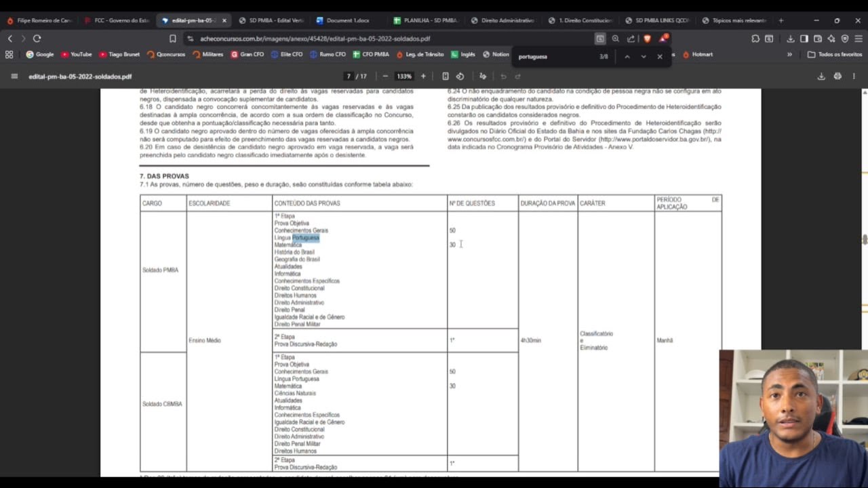Open browser zoom control in address bar
Viewport: 868px width, 488px height.
point(615,39)
